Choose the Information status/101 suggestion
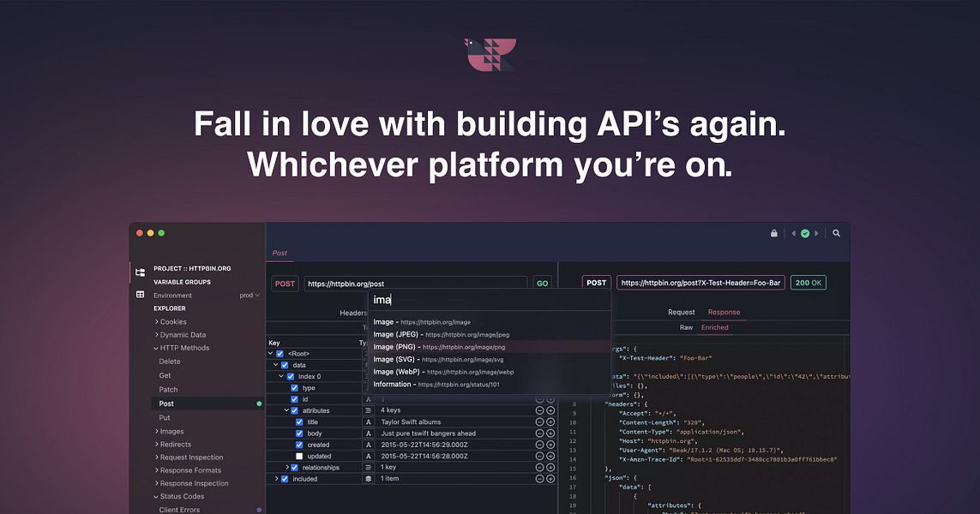Image resolution: width=980 pixels, height=514 pixels. pyautogui.click(x=489, y=384)
